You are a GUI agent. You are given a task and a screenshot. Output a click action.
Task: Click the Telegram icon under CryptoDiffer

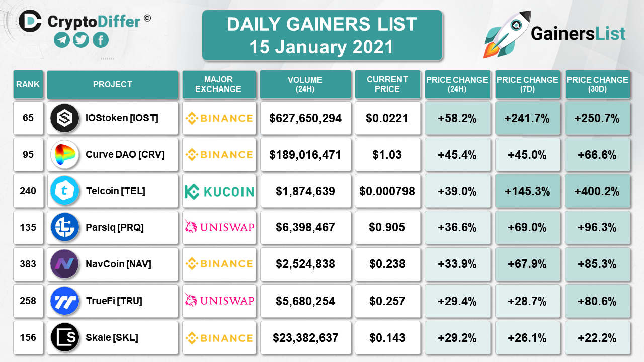pyautogui.click(x=62, y=40)
